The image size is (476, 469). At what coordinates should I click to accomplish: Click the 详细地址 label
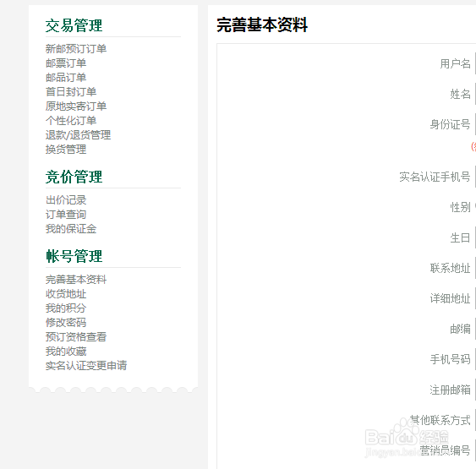(450, 298)
